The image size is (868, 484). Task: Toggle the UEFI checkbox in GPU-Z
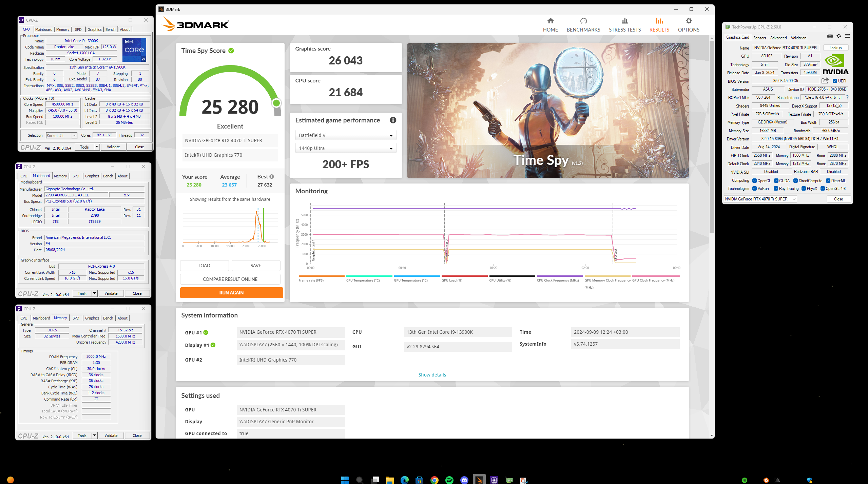coord(835,81)
